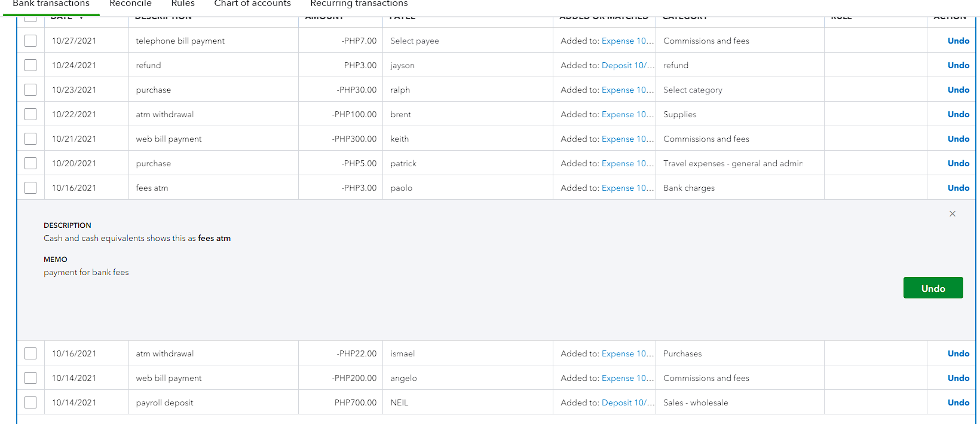Close the expanded transaction detail panel
The image size is (980, 424).
pyautogui.click(x=953, y=213)
